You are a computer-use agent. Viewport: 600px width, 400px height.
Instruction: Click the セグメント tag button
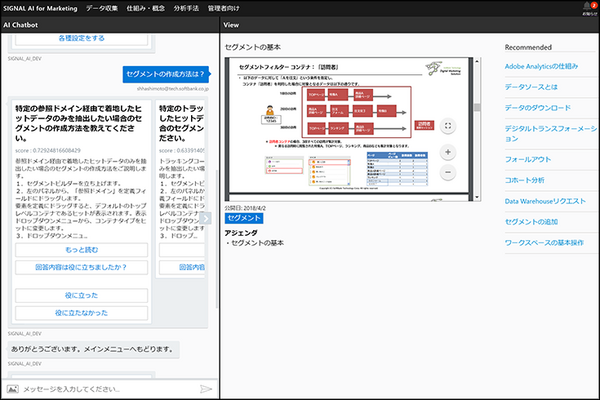(x=244, y=217)
